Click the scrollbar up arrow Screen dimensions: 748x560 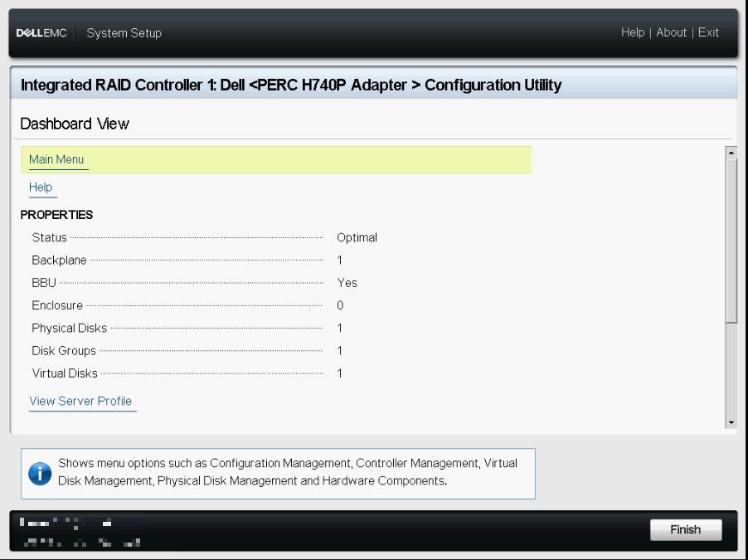731,153
